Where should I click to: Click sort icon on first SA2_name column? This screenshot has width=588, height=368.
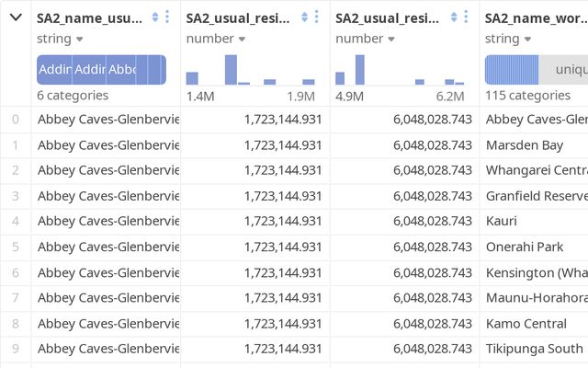click(154, 17)
